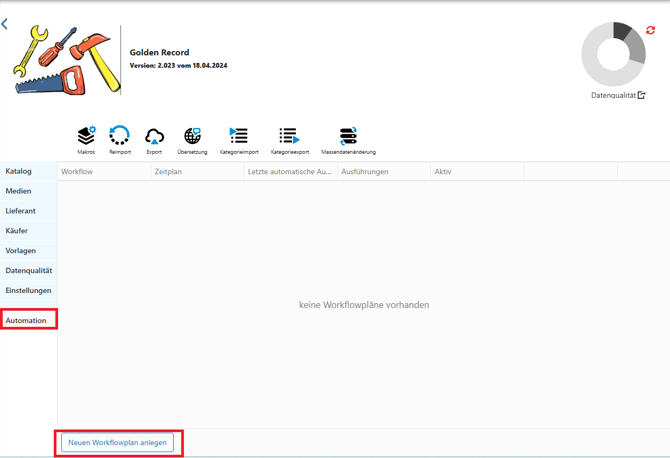
Task: Launch Kategorieimport from the toolbar
Action: (x=239, y=137)
